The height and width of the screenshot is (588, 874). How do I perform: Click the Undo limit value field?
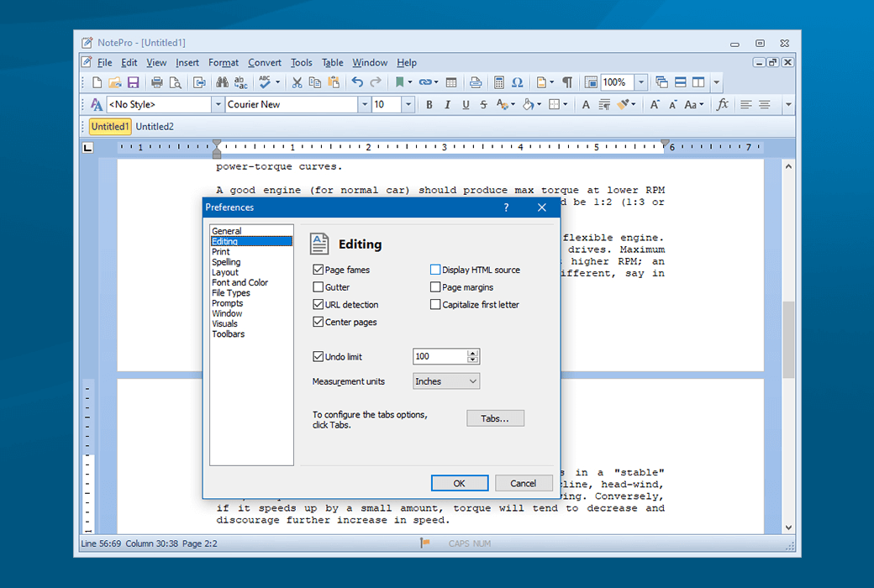tap(440, 356)
